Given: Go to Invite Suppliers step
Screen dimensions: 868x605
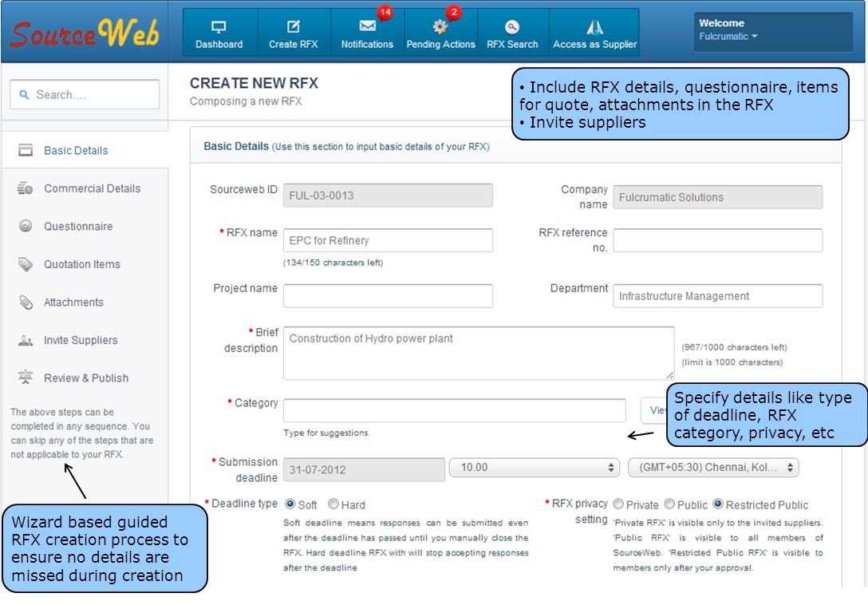Looking at the screenshot, I should point(81,340).
